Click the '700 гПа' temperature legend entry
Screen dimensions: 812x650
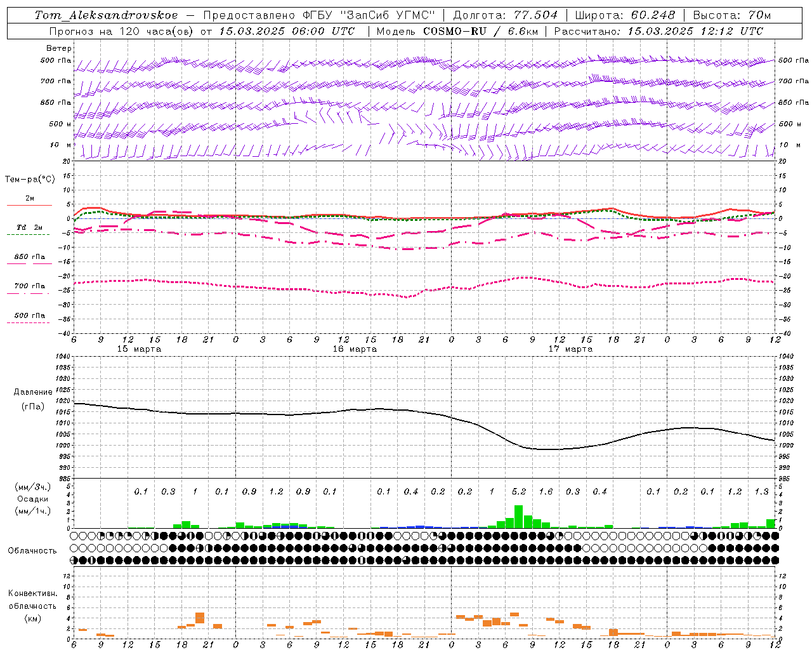(x=30, y=286)
